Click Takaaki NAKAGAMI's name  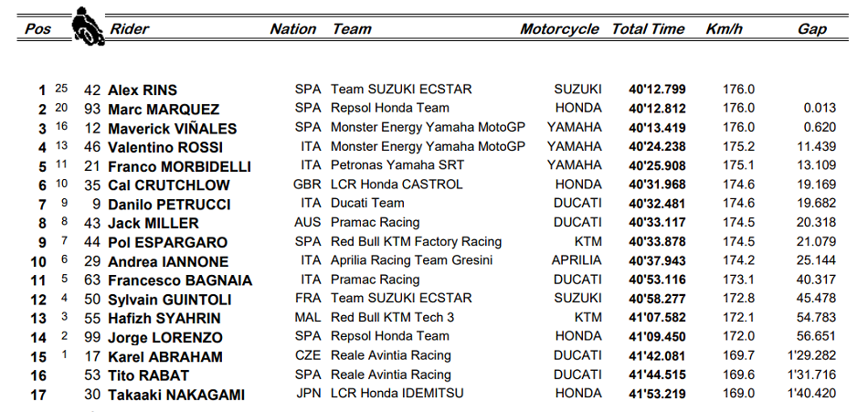[x=176, y=396]
